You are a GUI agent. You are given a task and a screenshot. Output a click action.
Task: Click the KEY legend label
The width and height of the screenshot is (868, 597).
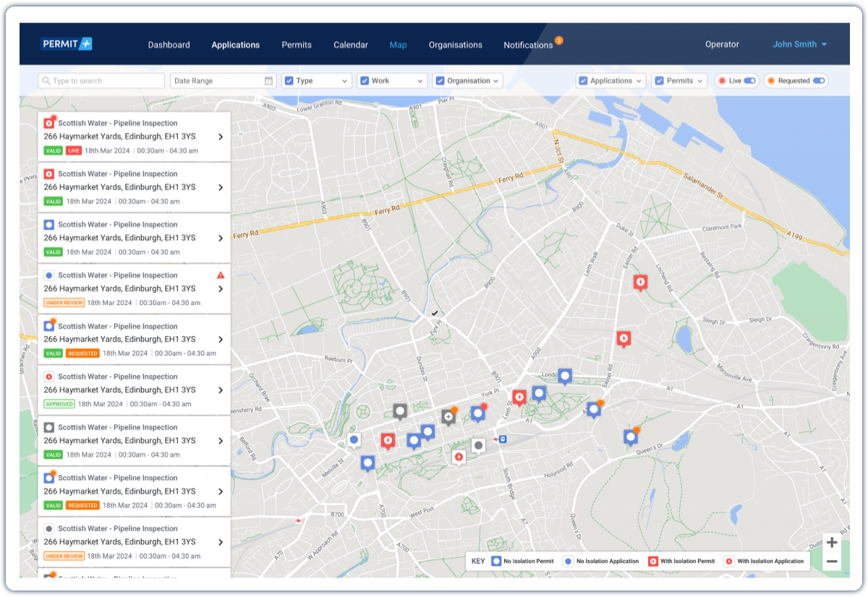point(478,561)
